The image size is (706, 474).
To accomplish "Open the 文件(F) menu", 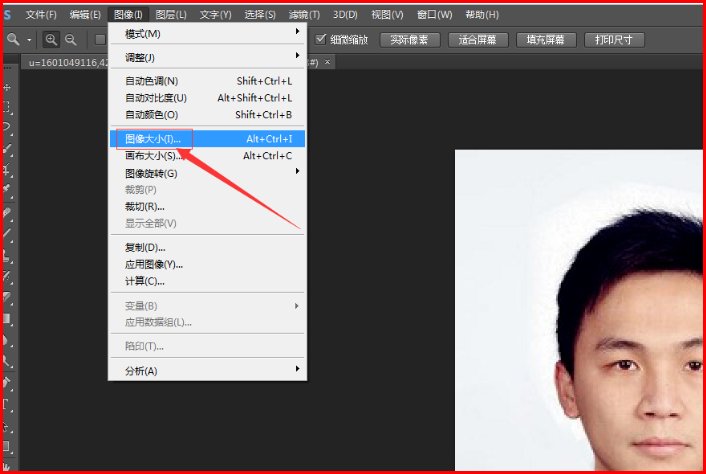I will coord(41,15).
